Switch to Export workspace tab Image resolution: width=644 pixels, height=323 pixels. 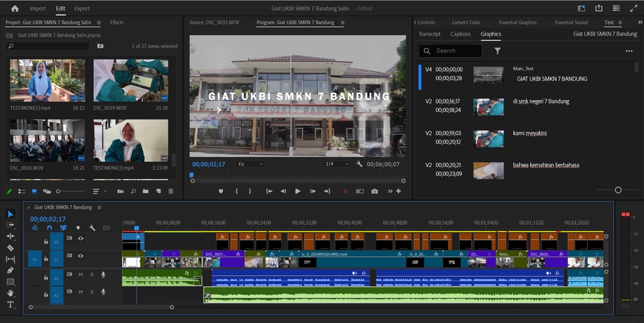coord(82,8)
